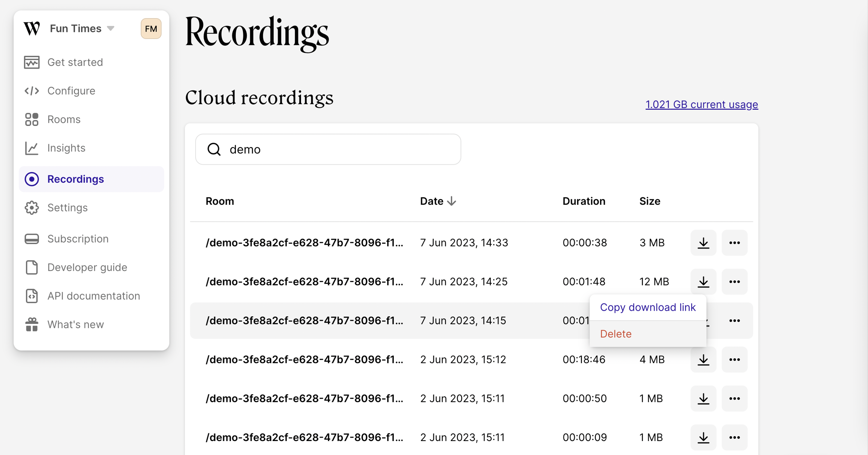
Task: Go to Settings in sidebar
Action: pyautogui.click(x=67, y=208)
